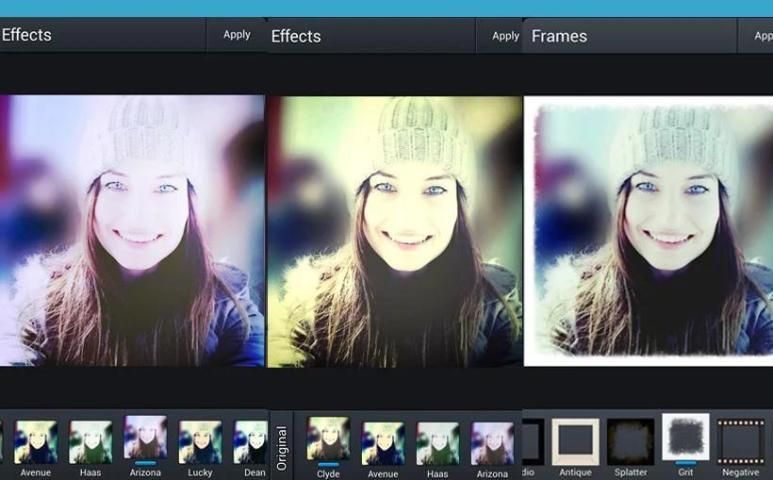Choose Haas effect in the middle panel
The image size is (773, 480).
pyautogui.click(x=437, y=441)
